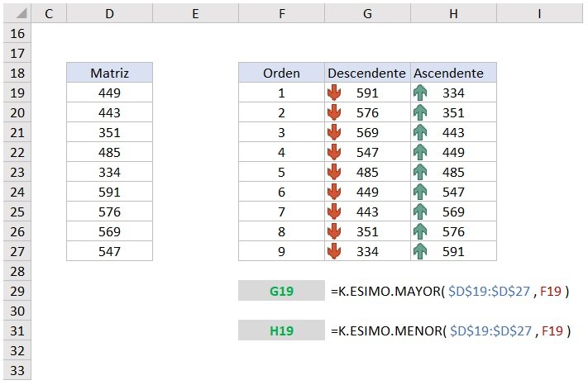Select Orden cell with value 9
588x385 pixels.
click(x=282, y=251)
